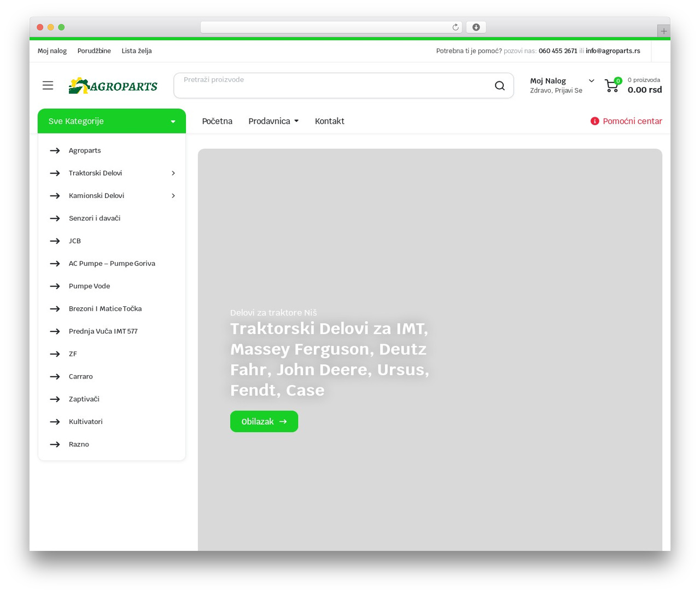700x593 pixels.
Task: Select the Senzori i davači category
Action: [95, 218]
